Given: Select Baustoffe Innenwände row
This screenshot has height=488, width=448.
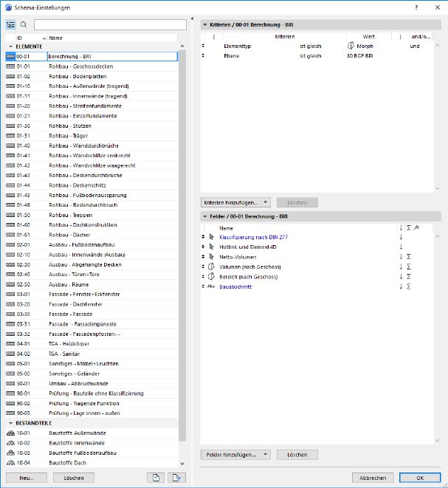Looking at the screenshot, I should 92,443.
